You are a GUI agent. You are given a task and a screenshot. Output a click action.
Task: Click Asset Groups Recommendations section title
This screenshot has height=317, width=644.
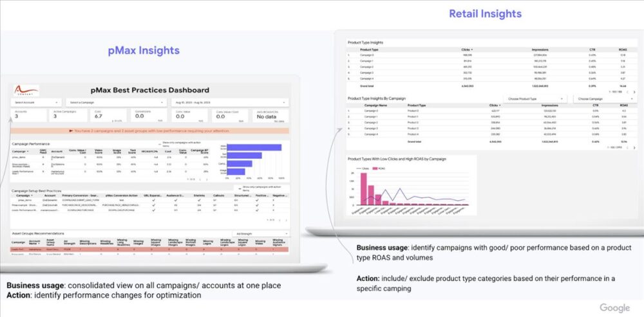pos(38,233)
